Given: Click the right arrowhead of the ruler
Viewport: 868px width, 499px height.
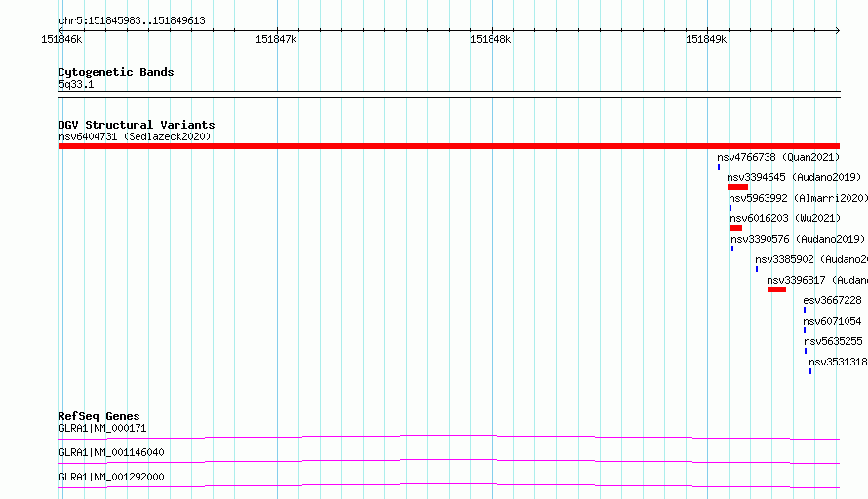Looking at the screenshot, I should [838, 31].
